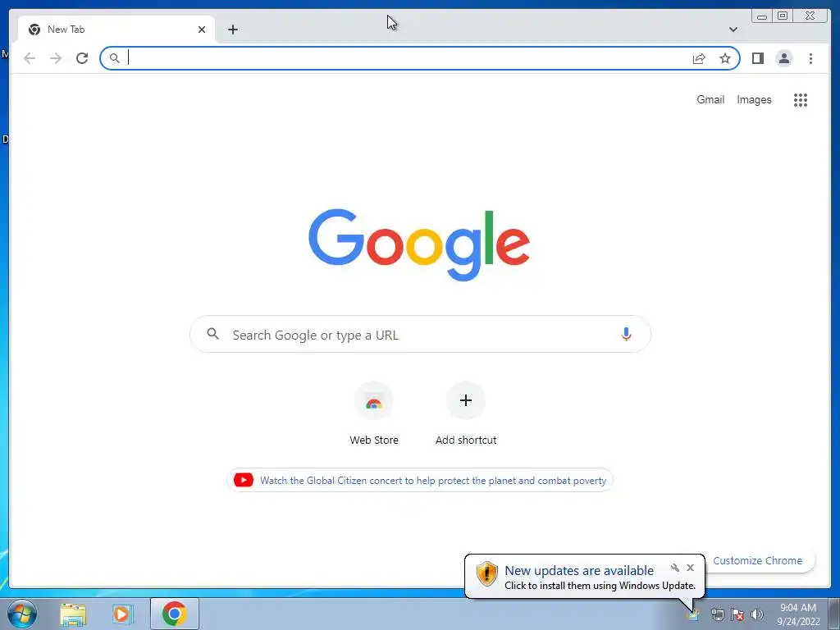Viewport: 840px width, 630px height.
Task: Open Chrome's three-dot menu
Action: [810, 58]
